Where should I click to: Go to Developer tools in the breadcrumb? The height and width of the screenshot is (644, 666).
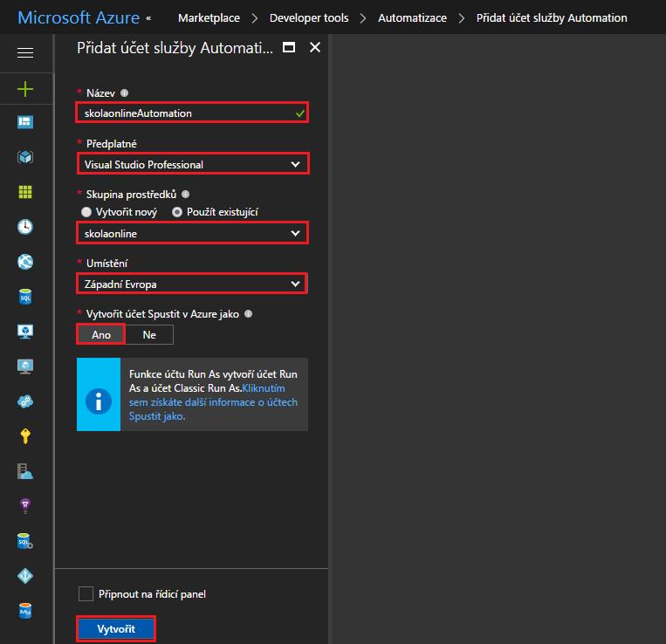pyautogui.click(x=309, y=17)
